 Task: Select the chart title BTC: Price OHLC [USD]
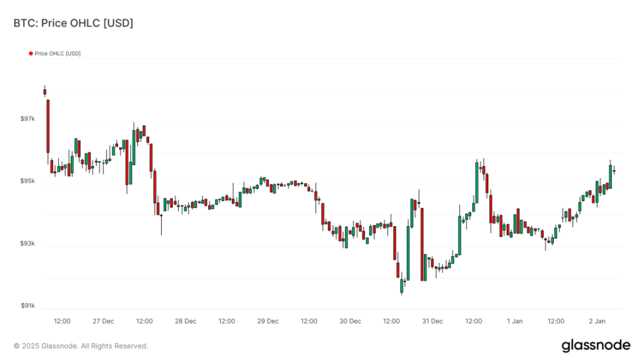(74, 23)
